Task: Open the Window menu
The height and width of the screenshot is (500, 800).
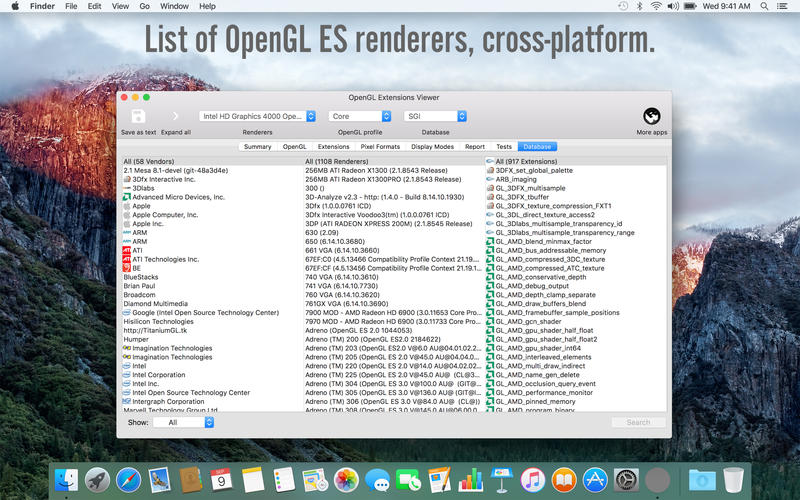Action: coord(174,6)
